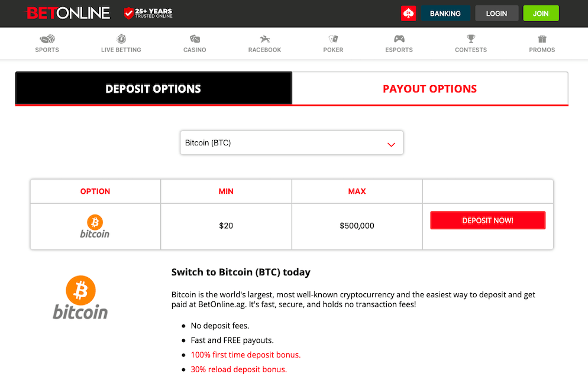This screenshot has height=377, width=588.
Task: View Contests trophy icon
Action: coord(471,39)
